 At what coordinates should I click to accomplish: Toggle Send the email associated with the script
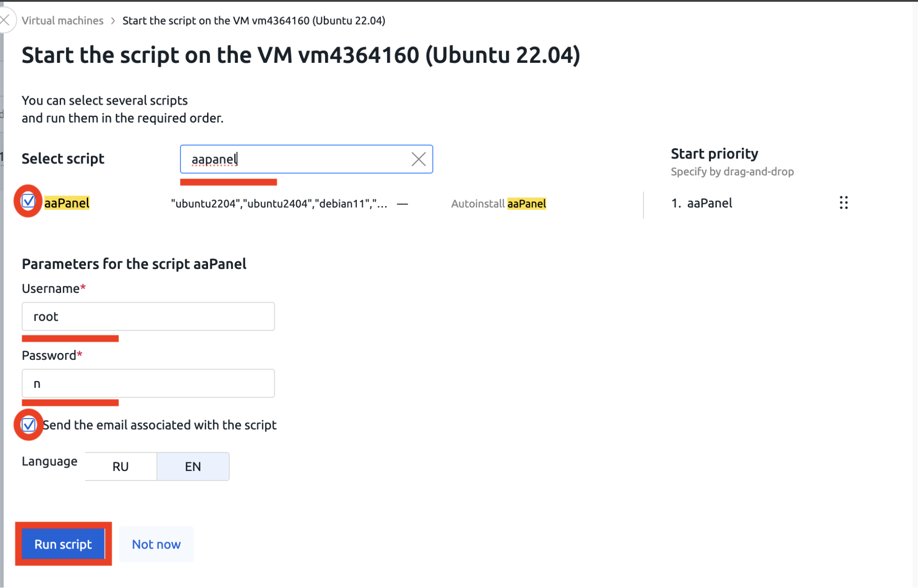click(28, 425)
